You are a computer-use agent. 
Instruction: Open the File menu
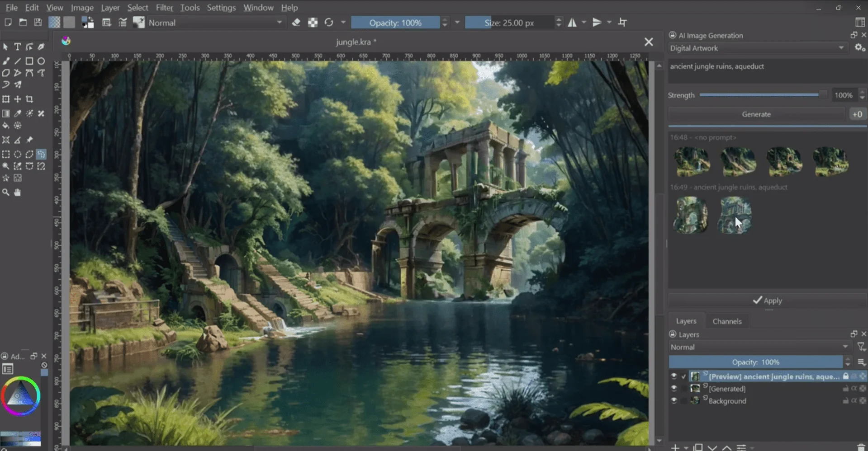(x=11, y=8)
